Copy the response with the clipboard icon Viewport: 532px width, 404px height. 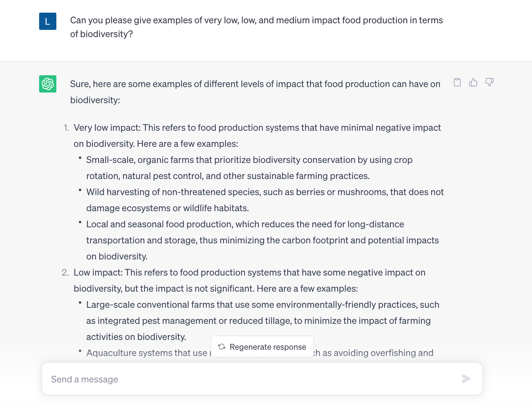tap(457, 82)
